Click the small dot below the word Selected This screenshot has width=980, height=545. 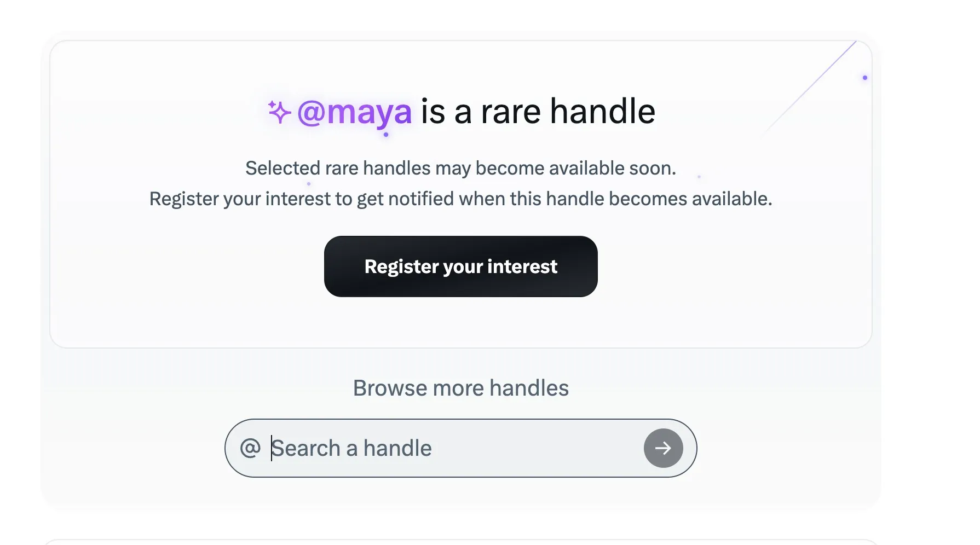coord(309,184)
